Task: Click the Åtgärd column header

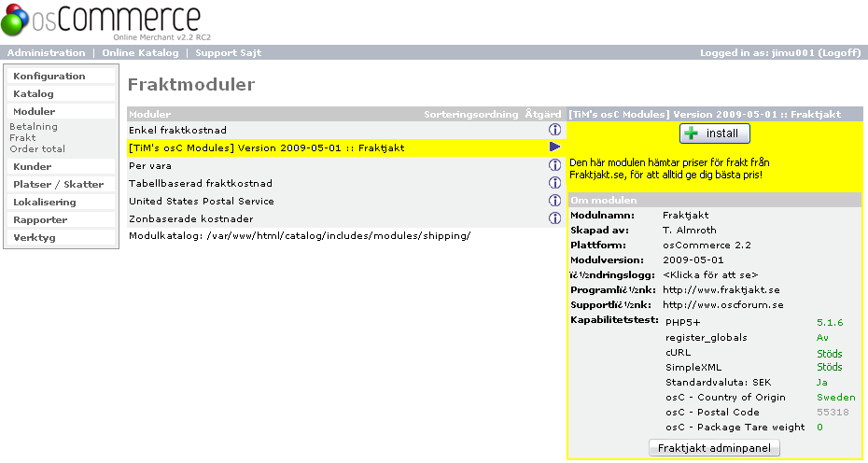Action: (543, 114)
